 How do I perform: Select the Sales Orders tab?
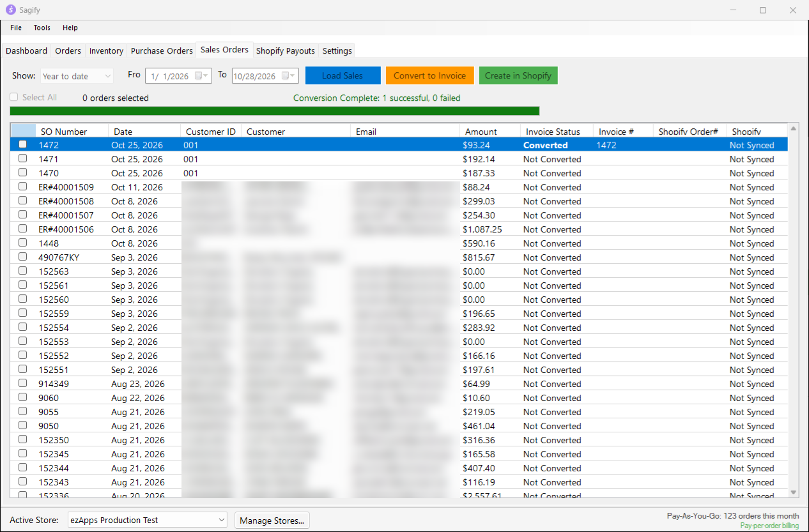pos(224,50)
